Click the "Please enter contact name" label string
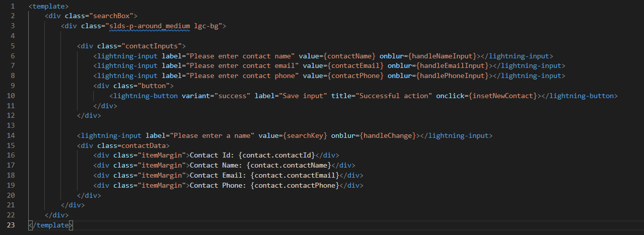The height and width of the screenshot is (235, 644). (240, 56)
